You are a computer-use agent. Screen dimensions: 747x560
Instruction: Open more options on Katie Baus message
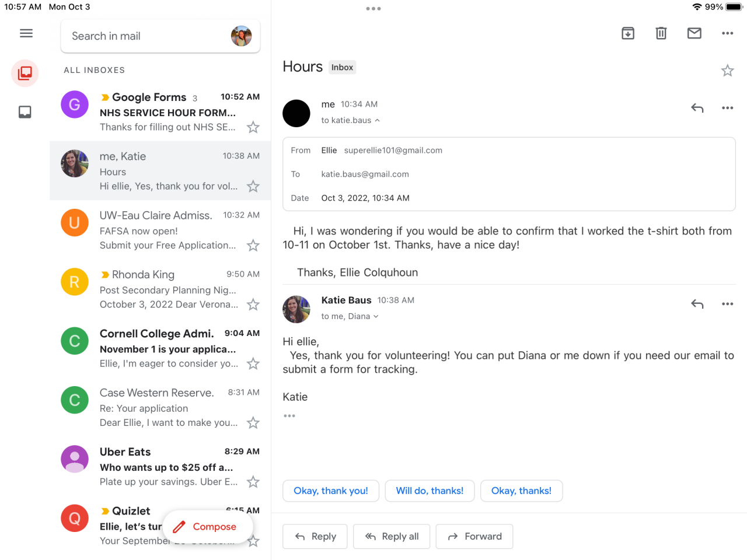(x=727, y=304)
